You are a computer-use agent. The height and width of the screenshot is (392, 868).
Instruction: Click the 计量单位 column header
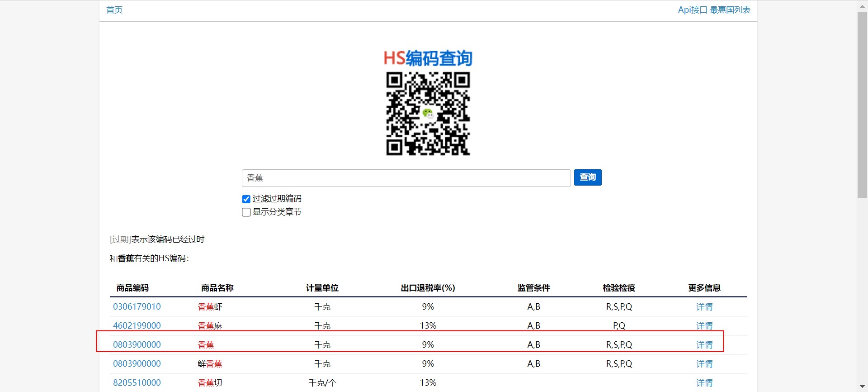322,288
